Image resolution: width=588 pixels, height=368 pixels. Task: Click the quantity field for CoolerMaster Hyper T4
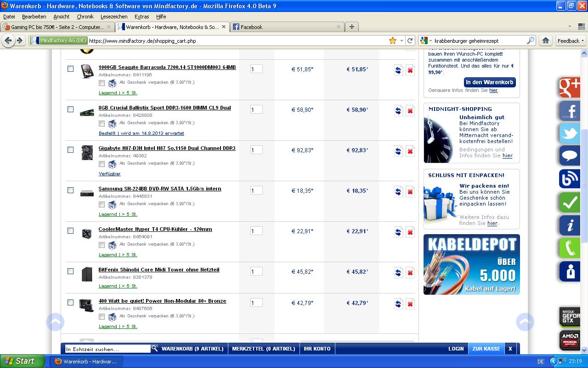(x=256, y=230)
